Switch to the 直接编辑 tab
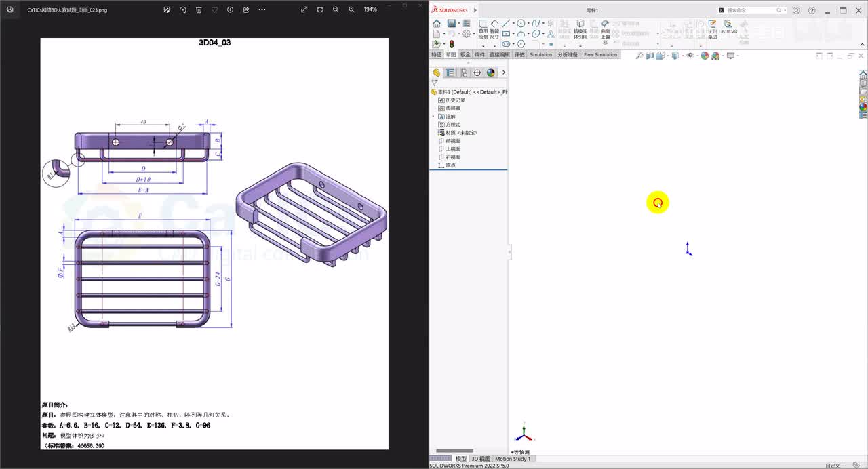 point(500,54)
